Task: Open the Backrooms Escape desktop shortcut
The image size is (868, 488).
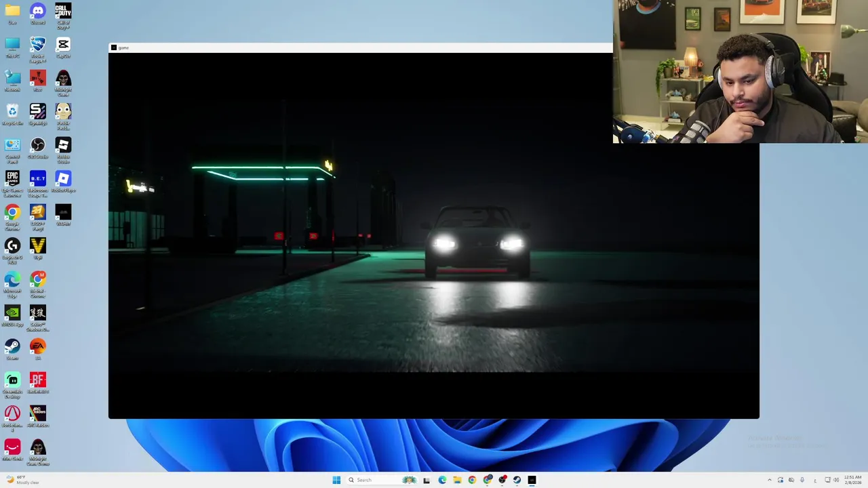Action: click(38, 183)
